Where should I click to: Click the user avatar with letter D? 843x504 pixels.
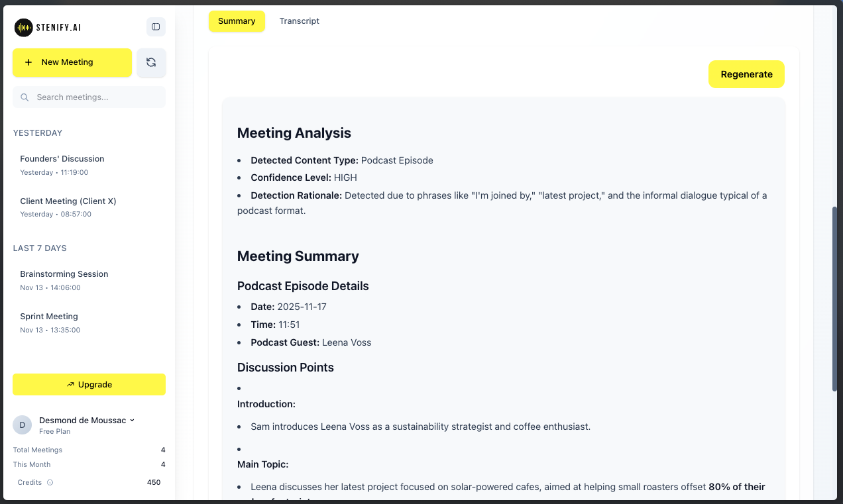point(22,425)
